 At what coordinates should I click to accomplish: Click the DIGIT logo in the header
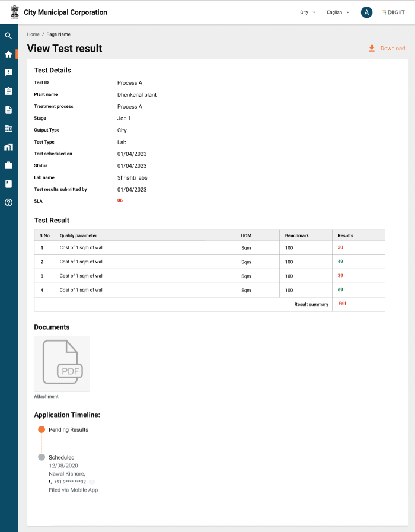click(x=394, y=12)
